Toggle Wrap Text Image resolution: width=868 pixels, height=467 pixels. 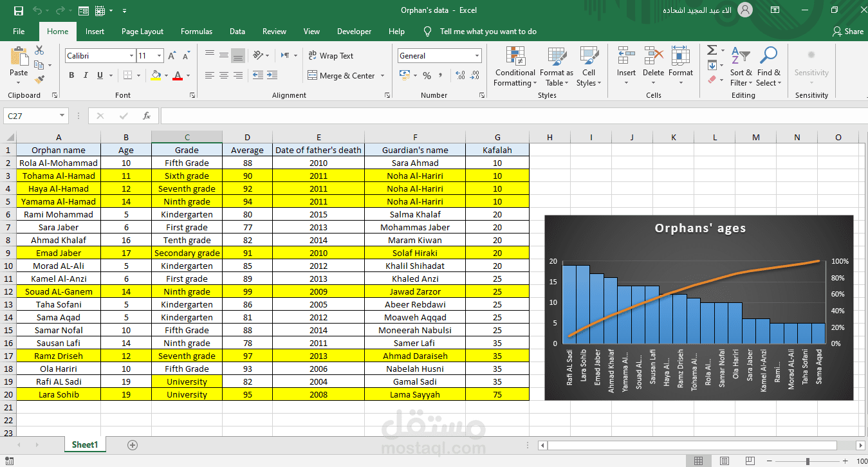(x=331, y=56)
